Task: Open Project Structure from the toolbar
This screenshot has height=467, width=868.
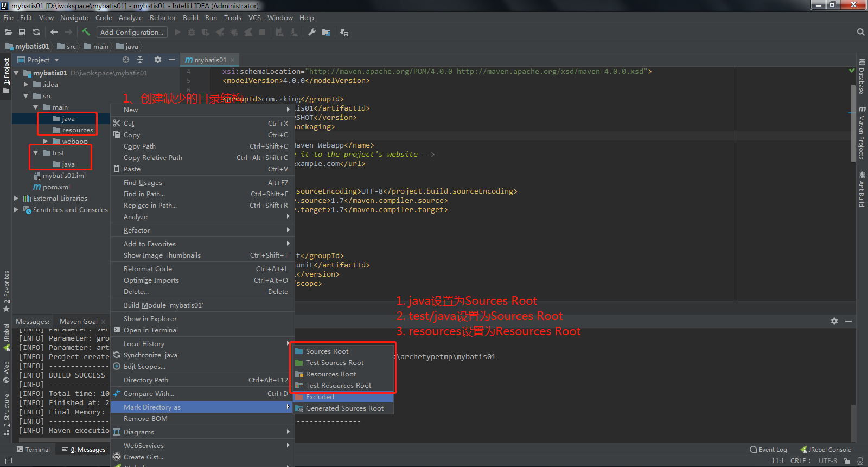Action: 326,33
